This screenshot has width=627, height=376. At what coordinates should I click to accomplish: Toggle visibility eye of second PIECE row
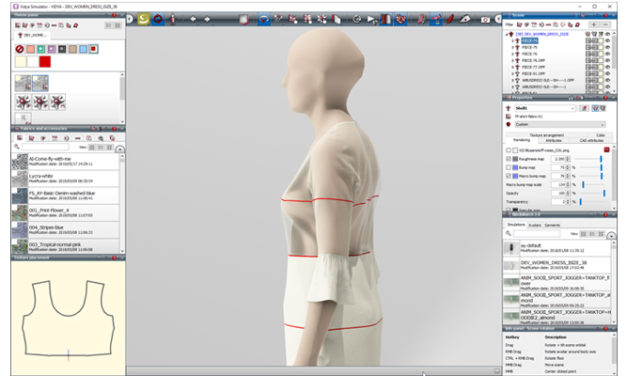pyautogui.click(x=607, y=47)
